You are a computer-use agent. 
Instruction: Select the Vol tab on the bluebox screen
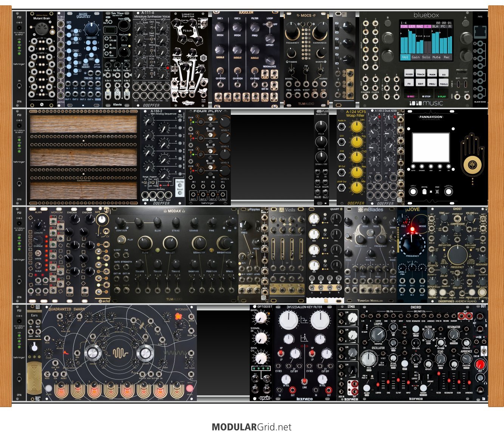405,57
